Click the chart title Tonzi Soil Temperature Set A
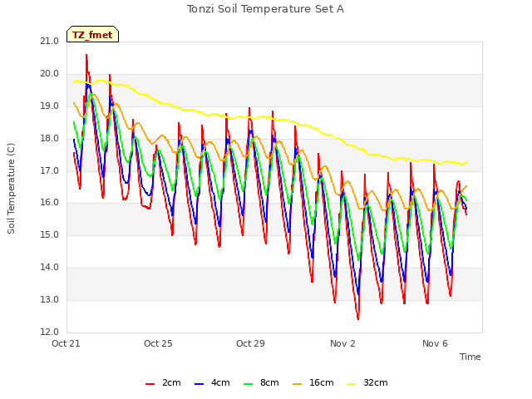The width and height of the screenshot is (532, 399). coord(265,9)
